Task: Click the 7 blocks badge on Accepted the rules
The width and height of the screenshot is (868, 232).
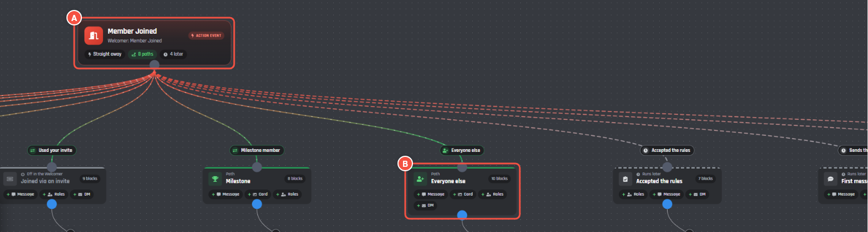Action: click(705, 179)
